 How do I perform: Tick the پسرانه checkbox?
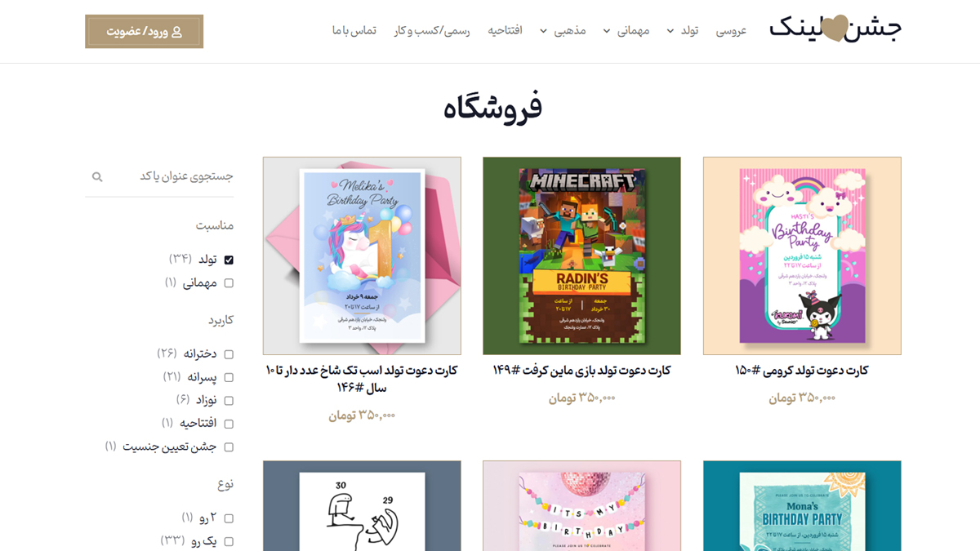tap(229, 377)
